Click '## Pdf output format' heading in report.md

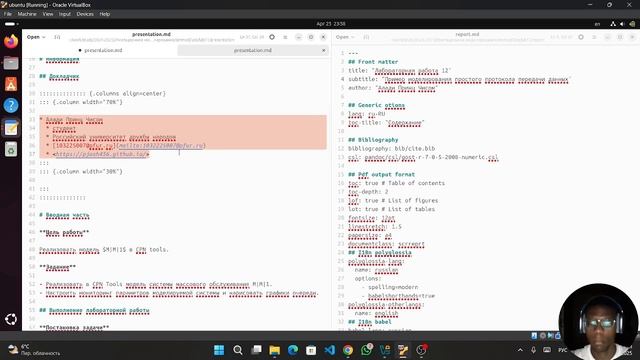(381, 174)
